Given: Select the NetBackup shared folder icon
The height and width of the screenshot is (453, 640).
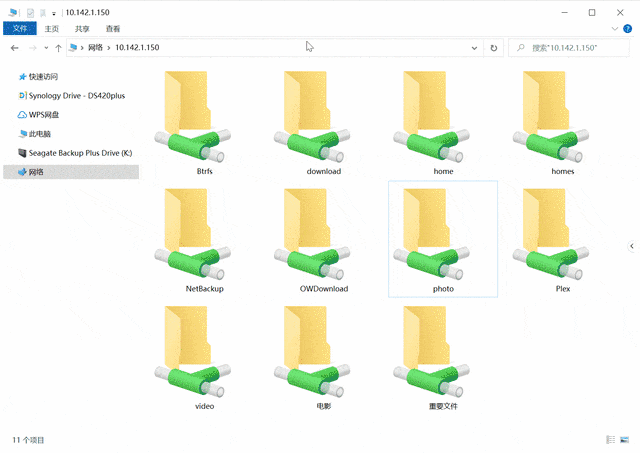Looking at the screenshot, I should pyautogui.click(x=193, y=234).
